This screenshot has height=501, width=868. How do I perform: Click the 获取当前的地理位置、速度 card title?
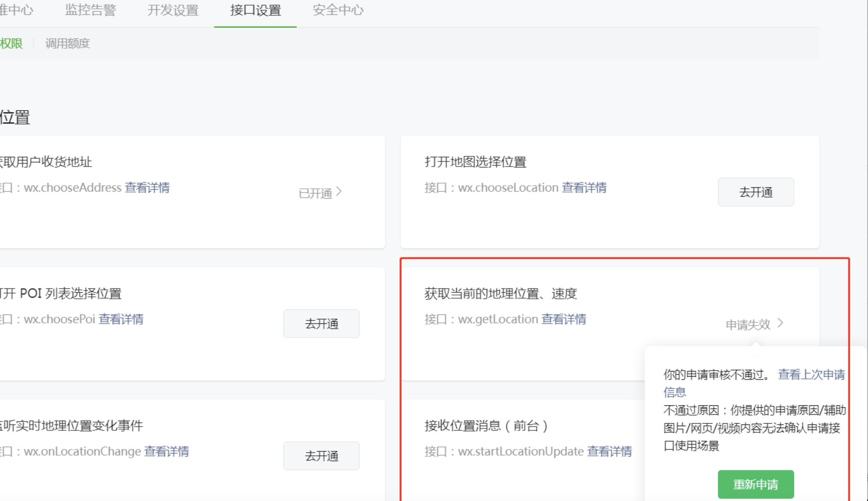point(500,293)
